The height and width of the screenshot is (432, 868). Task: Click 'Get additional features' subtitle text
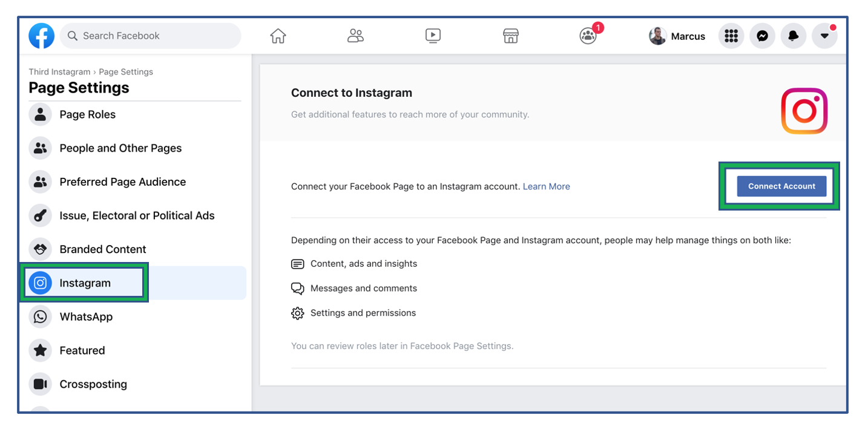click(410, 114)
